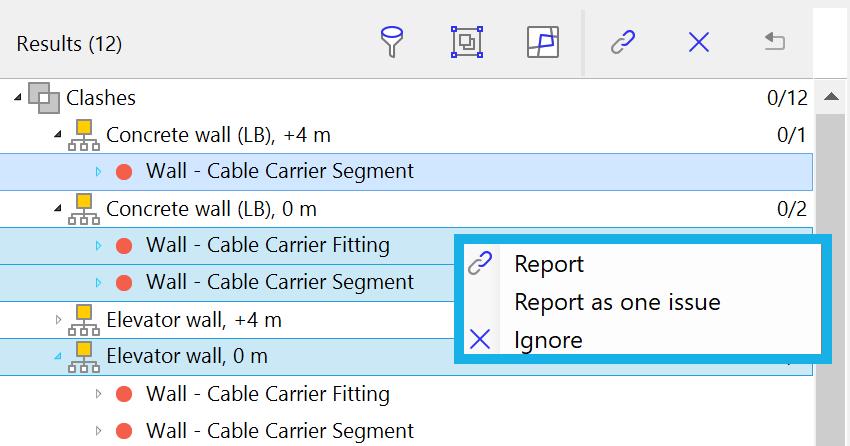Screen dimensions: 850x446
Task: Click the Elevator wall, +4 m hierarchy icon
Action: tap(84, 320)
